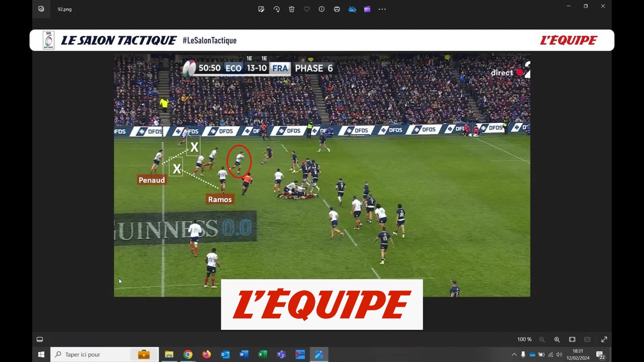The height and width of the screenshot is (362, 644).
Task: Open the Edit image tool
Action: (261, 9)
